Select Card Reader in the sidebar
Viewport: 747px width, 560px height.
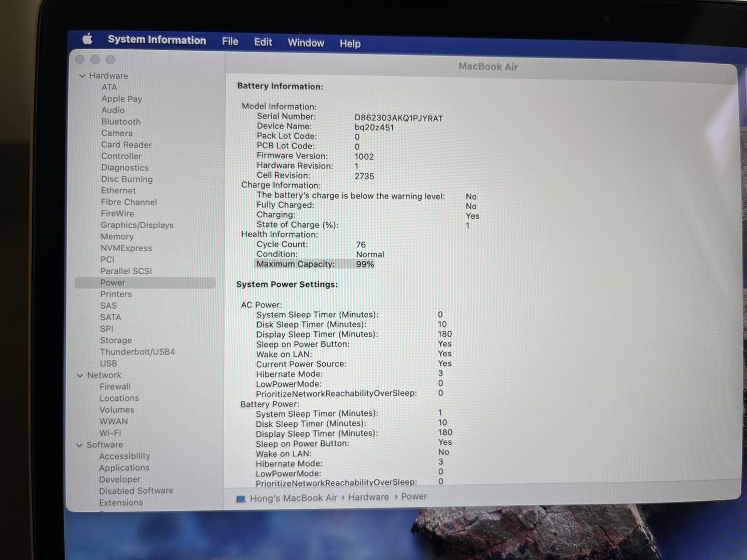pos(127,145)
